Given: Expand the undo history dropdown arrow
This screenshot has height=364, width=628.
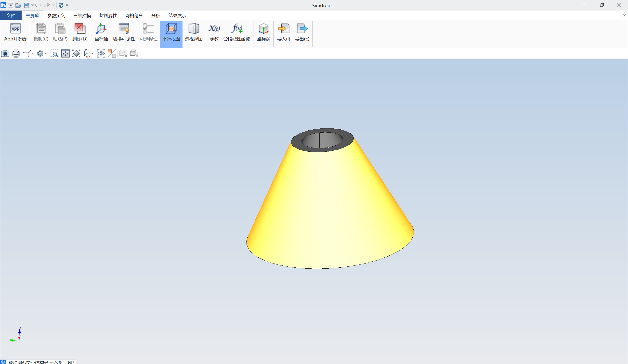Looking at the screenshot, I should pyautogui.click(x=40, y=5).
